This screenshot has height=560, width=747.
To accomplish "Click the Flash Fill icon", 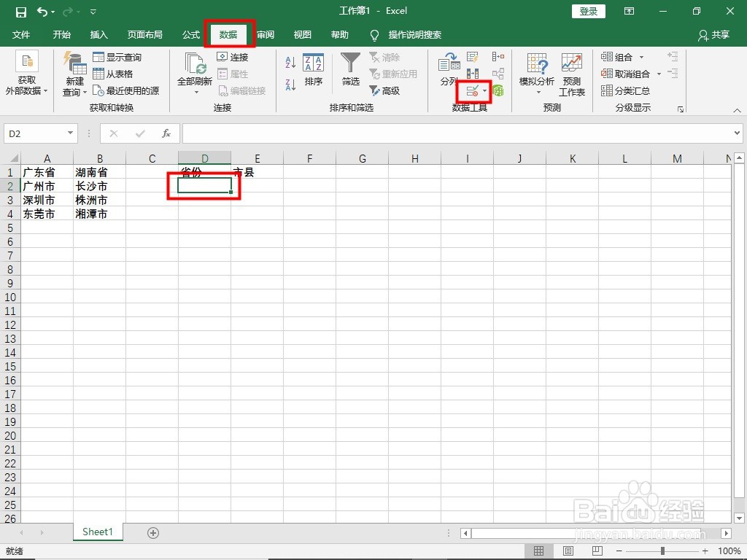I will (473, 57).
